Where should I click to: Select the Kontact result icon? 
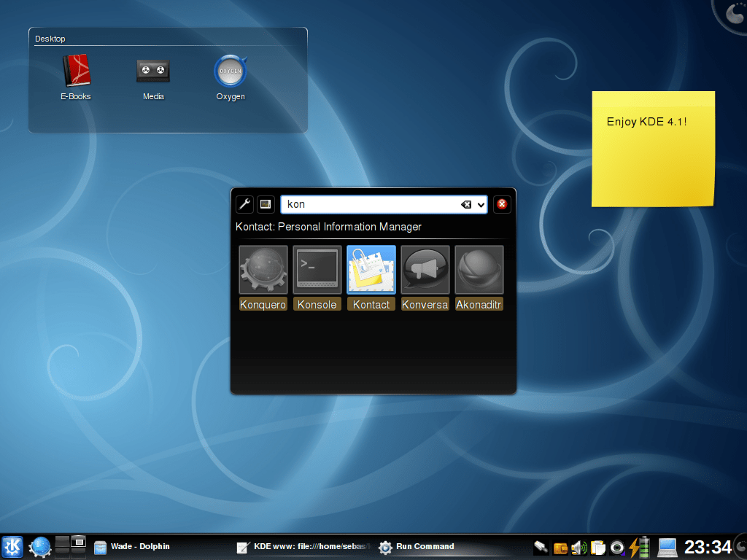pyautogui.click(x=371, y=269)
